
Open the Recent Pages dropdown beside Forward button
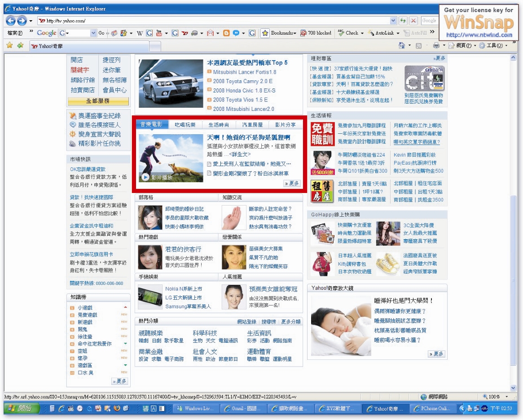pyautogui.click(x=31, y=21)
